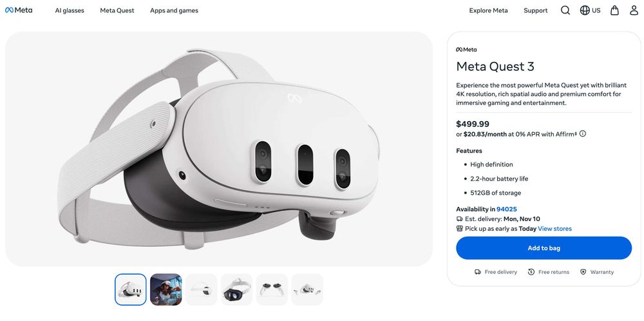The image size is (644, 321).
Task: Click the Warranty shield icon
Action: (583, 272)
